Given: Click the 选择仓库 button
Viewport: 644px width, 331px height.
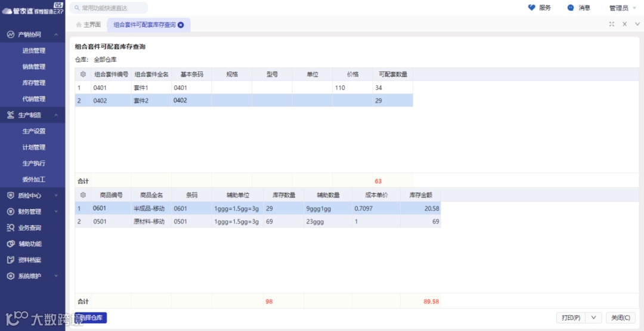Looking at the screenshot, I should click(91, 318).
